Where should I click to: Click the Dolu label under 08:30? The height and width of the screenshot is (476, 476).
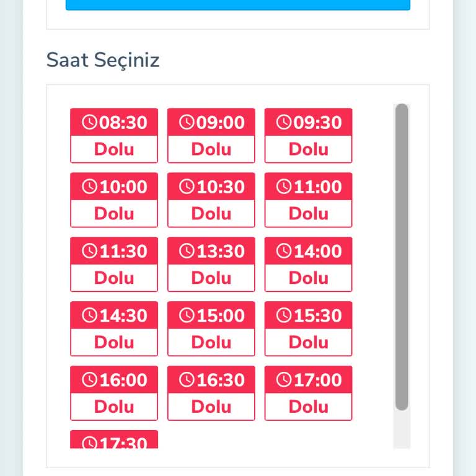coord(114,149)
